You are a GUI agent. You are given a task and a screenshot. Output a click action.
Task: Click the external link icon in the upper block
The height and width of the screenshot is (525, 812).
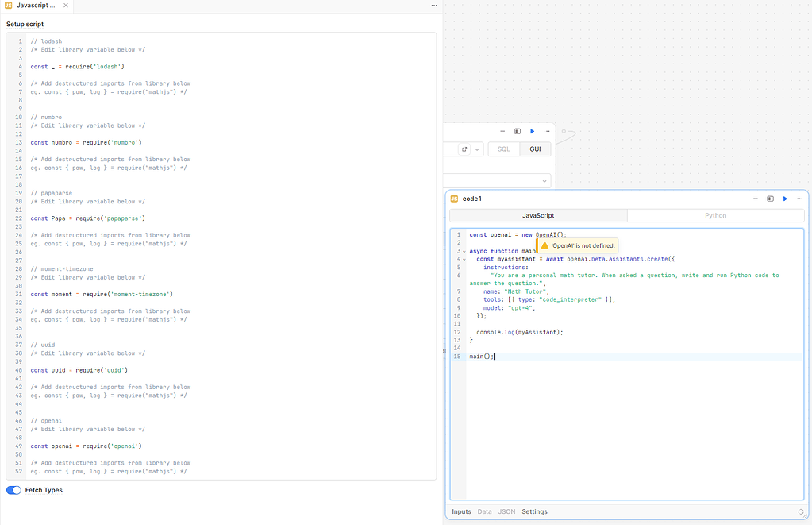coord(464,149)
